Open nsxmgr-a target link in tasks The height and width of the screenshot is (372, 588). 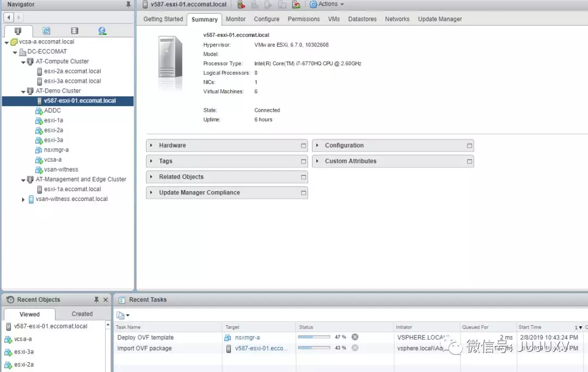(x=247, y=338)
